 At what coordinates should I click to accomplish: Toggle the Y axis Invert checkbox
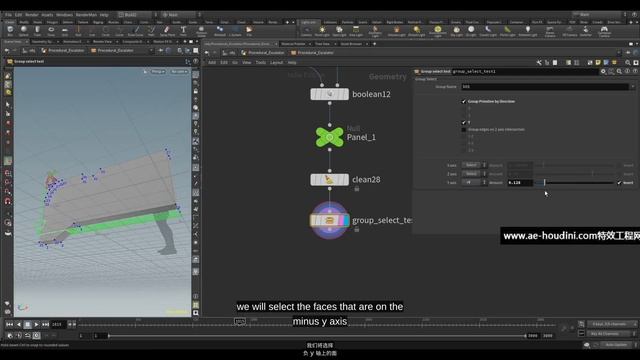[x=619, y=182]
